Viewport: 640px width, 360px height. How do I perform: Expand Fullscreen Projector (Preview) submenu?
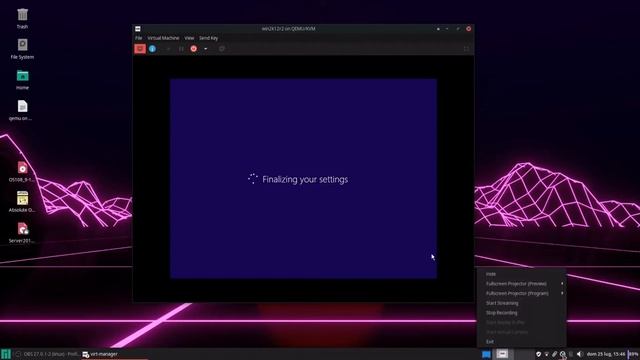(x=521, y=284)
